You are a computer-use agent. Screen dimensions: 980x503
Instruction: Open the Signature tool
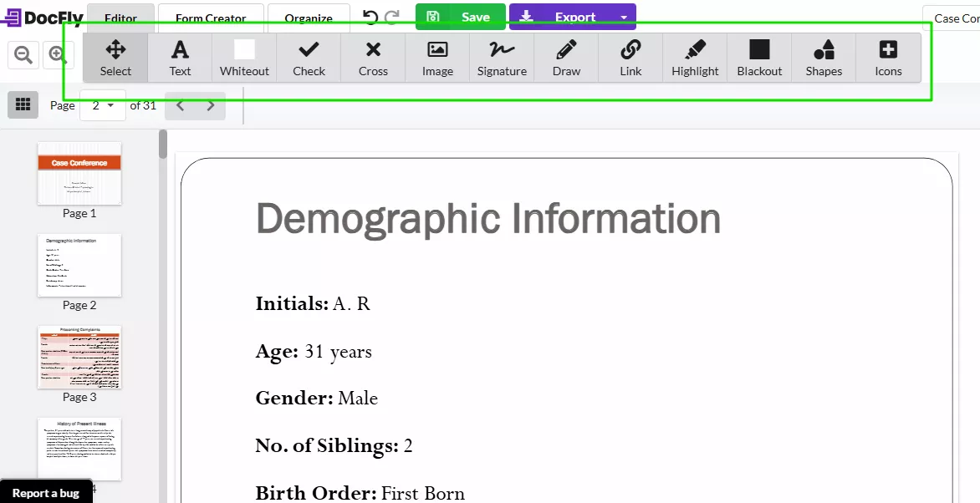coord(502,58)
